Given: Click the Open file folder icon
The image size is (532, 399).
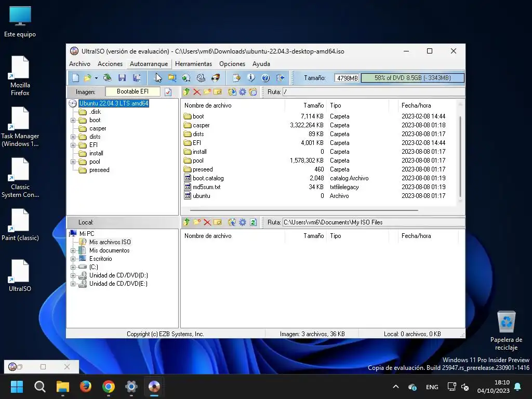Looking at the screenshot, I should tap(87, 78).
